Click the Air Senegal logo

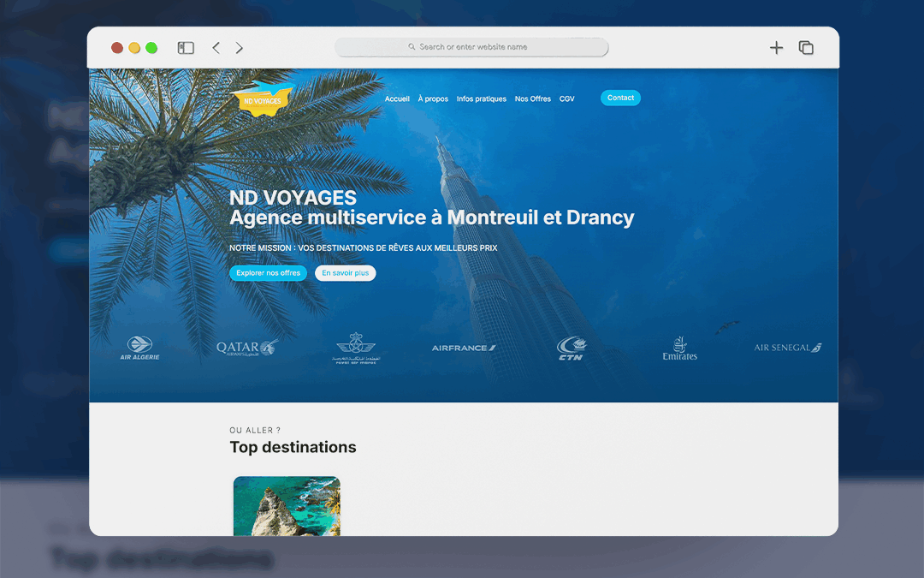click(x=787, y=348)
